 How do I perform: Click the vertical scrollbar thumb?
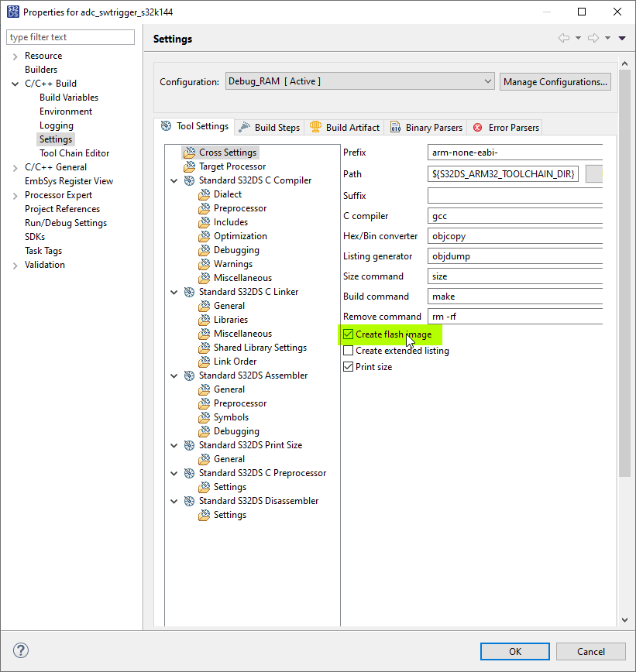click(624, 274)
